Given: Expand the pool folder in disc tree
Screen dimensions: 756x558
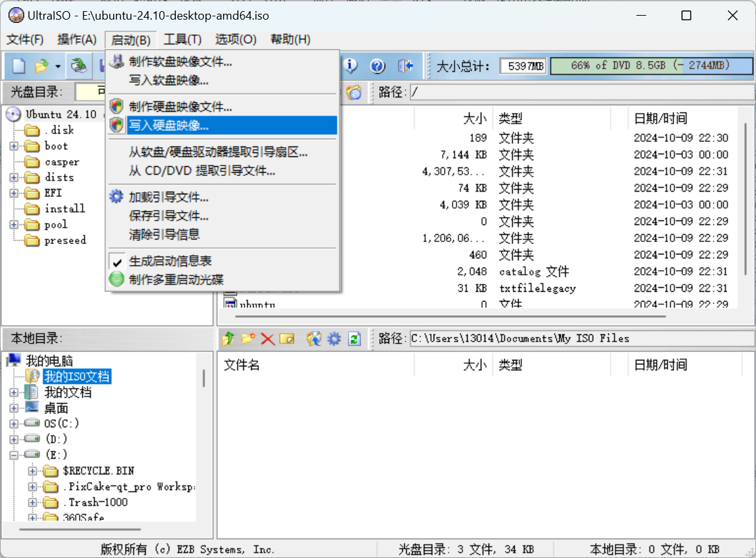Looking at the screenshot, I should click(14, 225).
